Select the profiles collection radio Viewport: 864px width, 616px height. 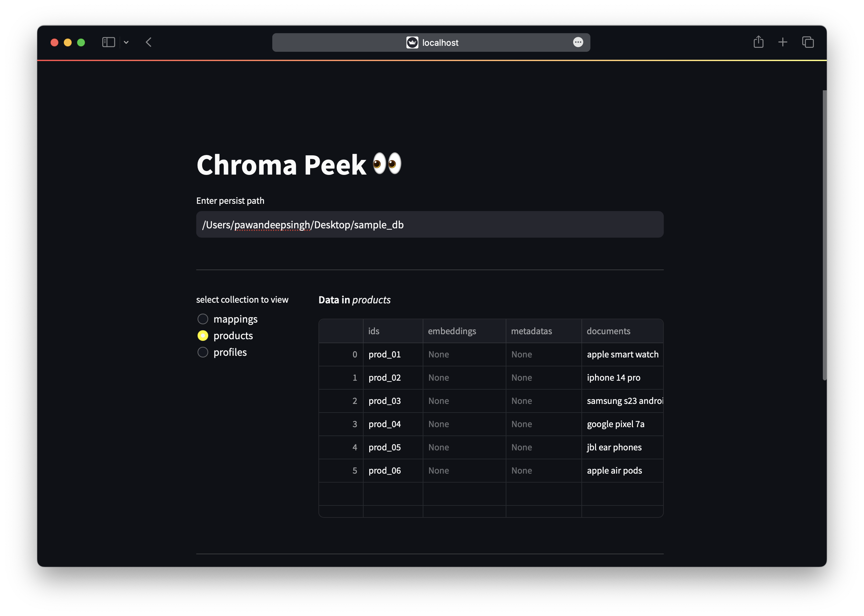(203, 352)
